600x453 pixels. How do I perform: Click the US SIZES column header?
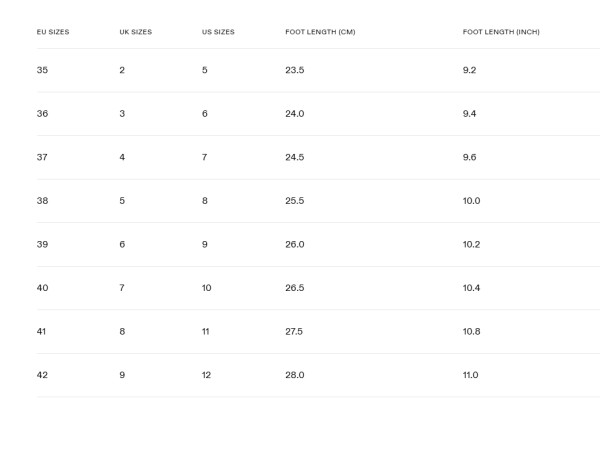coord(218,32)
